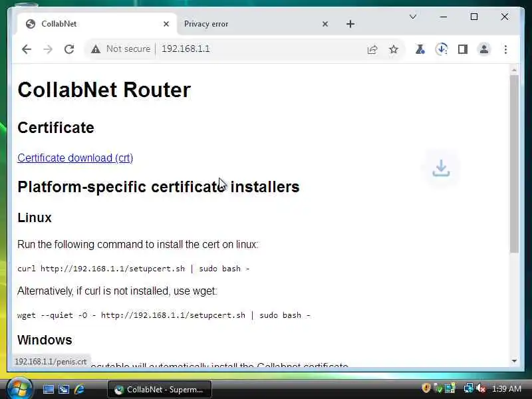Go back with the browser back arrow
Image resolution: width=532 pixels, height=399 pixels.
[26, 49]
